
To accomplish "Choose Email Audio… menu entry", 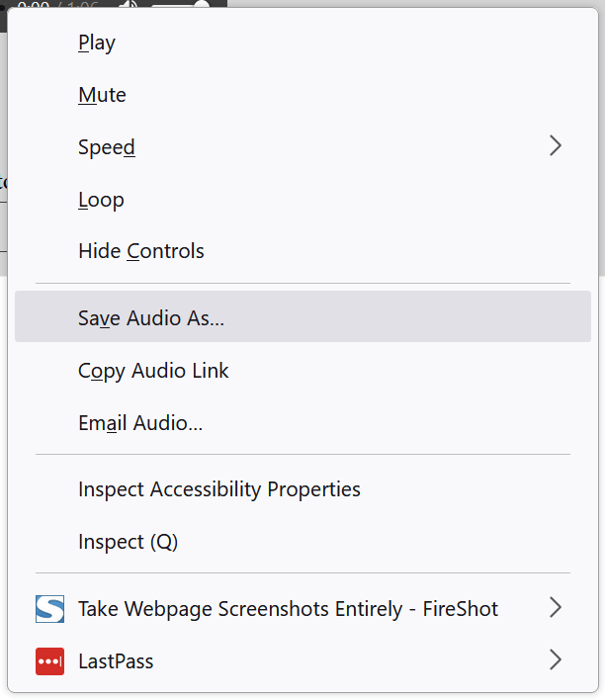I will [140, 423].
